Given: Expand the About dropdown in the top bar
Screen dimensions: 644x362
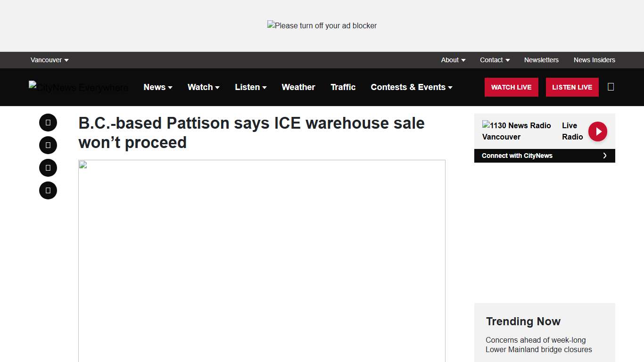Looking at the screenshot, I should tap(453, 60).
